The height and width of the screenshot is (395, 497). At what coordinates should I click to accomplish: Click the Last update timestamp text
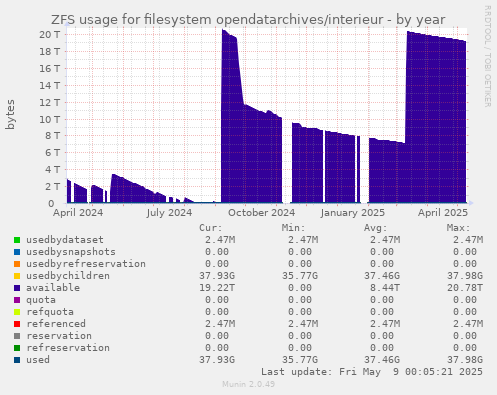click(x=372, y=372)
